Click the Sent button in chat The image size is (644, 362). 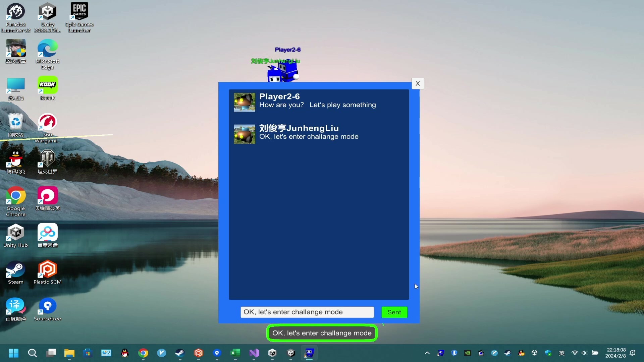tap(394, 312)
